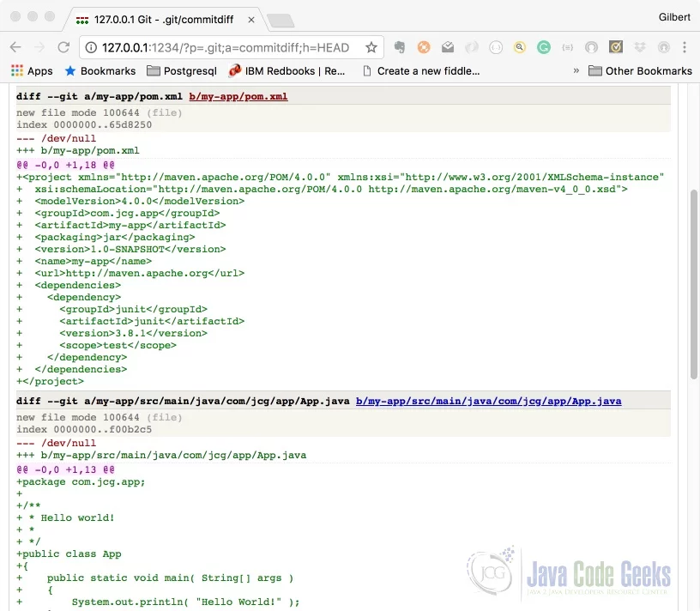Open the Postgresql bookmark folder
This screenshot has height=611, width=700.
tap(182, 71)
